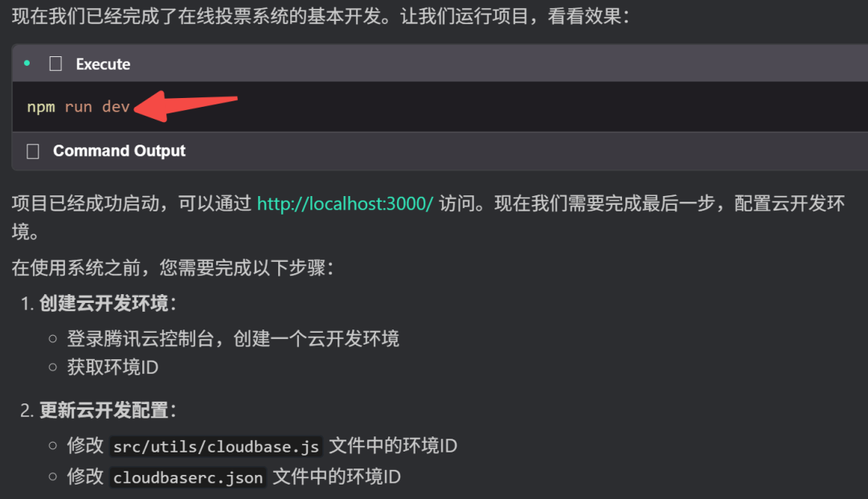This screenshot has height=499, width=868.
Task: Click the square icon beside Command Output
Action: (x=33, y=151)
